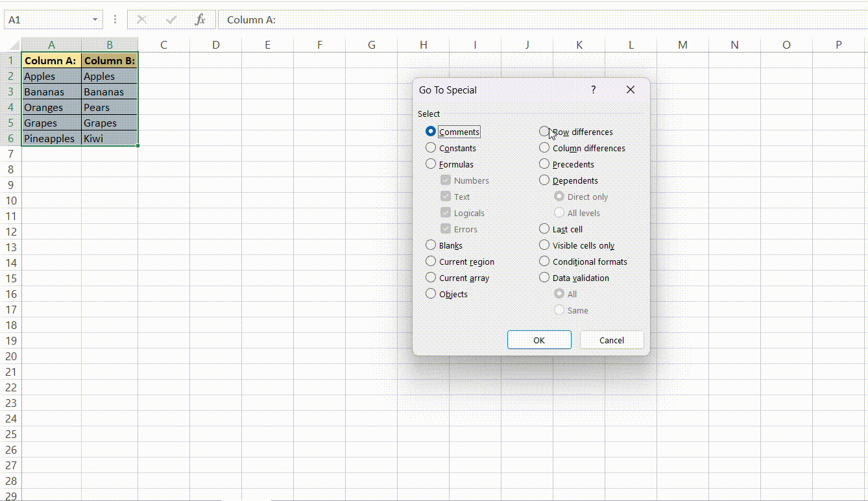The height and width of the screenshot is (501, 868).
Task: Select the Constants radio button
Action: point(431,147)
